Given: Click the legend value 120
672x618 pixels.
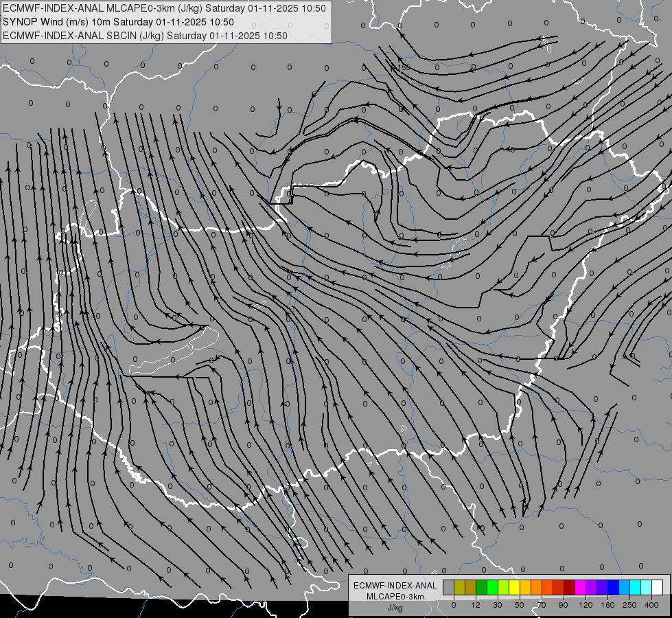Looking at the screenshot, I should coord(586,605).
